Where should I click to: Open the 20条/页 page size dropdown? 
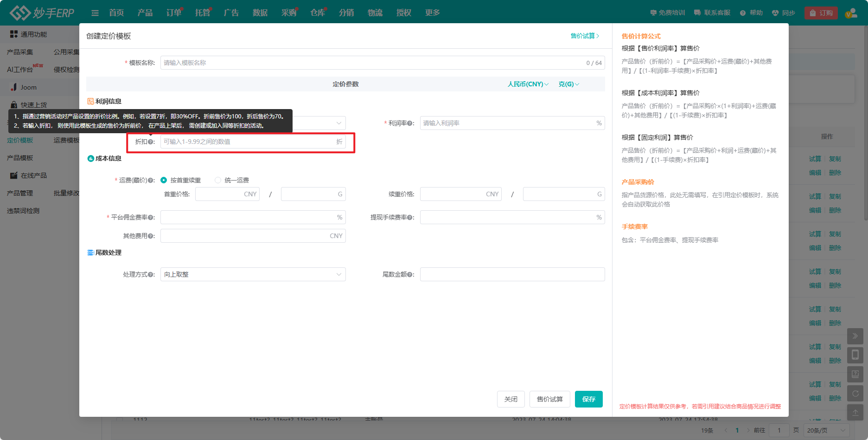[x=827, y=430]
